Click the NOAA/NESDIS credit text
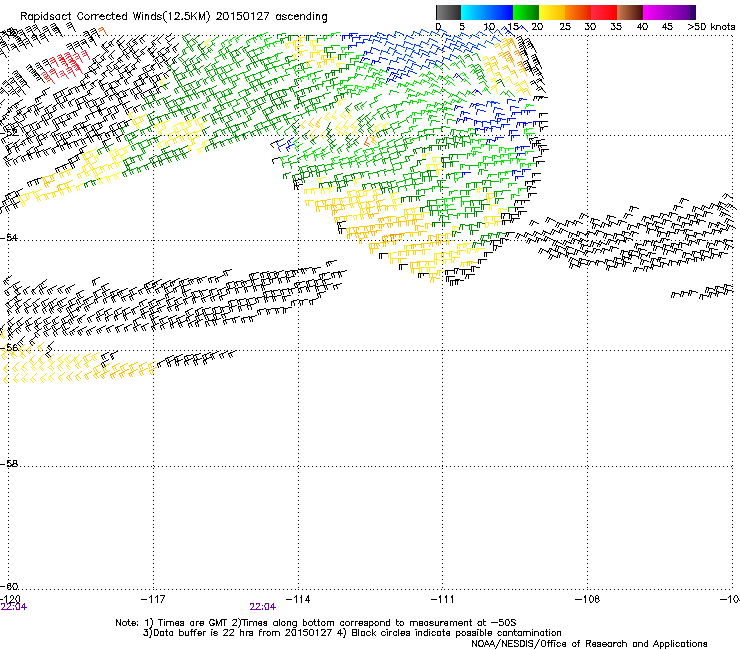This screenshot has height=650, width=740. pos(589,644)
